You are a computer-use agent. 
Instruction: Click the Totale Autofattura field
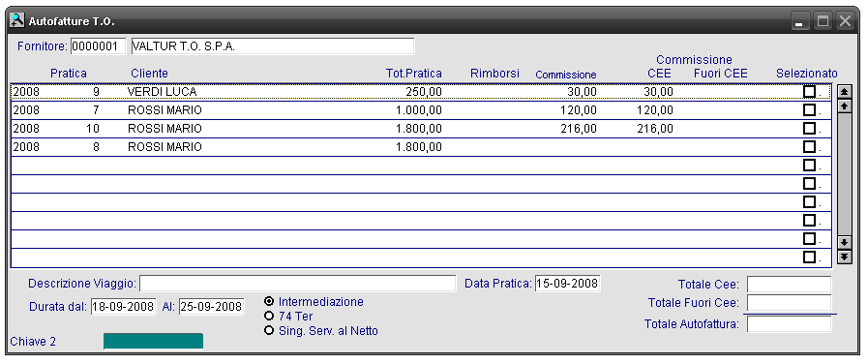coord(789,323)
